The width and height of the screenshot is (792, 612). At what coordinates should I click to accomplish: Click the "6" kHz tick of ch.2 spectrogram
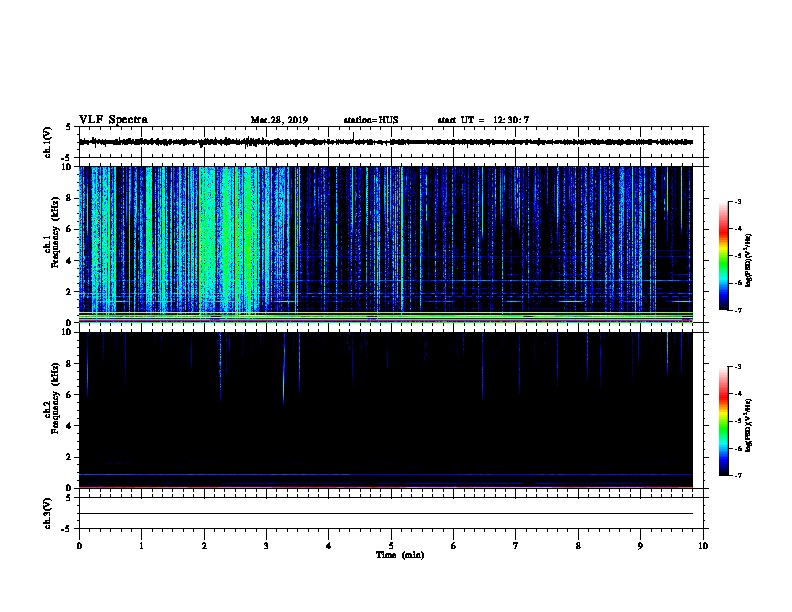[x=69, y=395]
